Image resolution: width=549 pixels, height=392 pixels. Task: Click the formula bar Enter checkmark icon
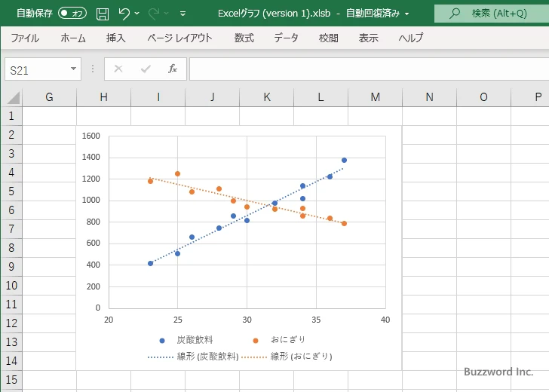click(x=146, y=69)
